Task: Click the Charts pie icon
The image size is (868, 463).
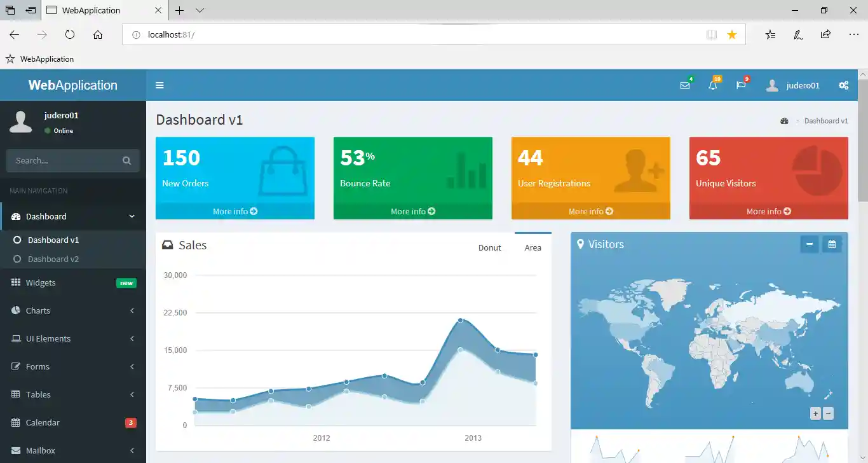Action: pos(16,310)
